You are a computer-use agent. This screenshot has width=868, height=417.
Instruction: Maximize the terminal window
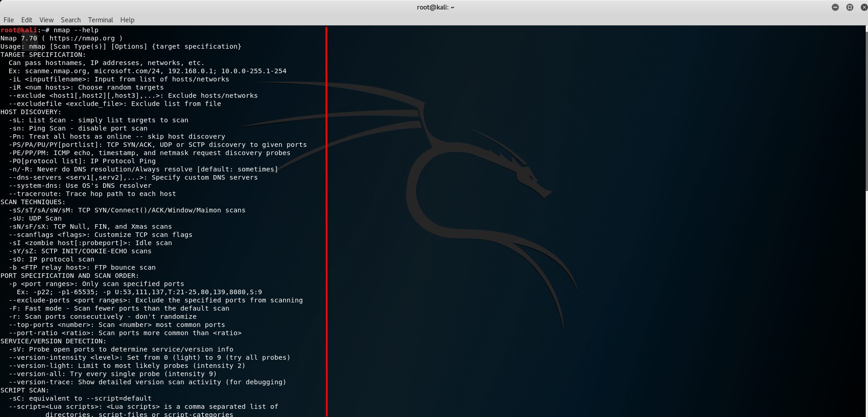click(x=850, y=7)
